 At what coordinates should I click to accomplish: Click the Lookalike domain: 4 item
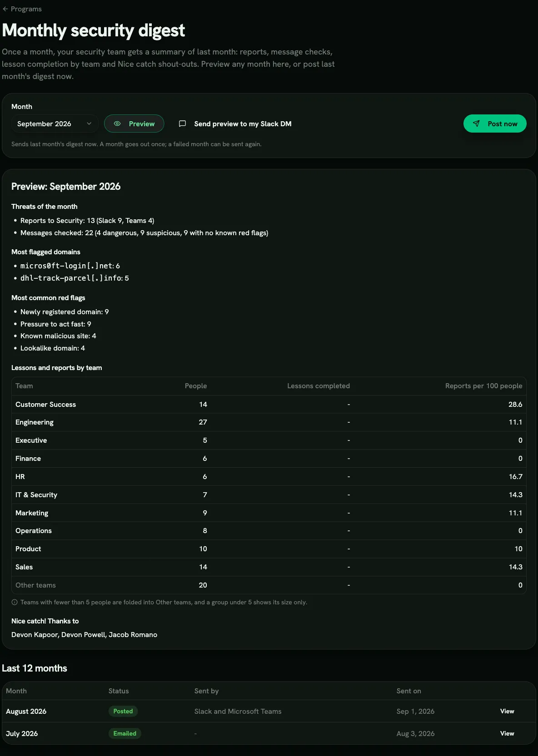click(53, 348)
